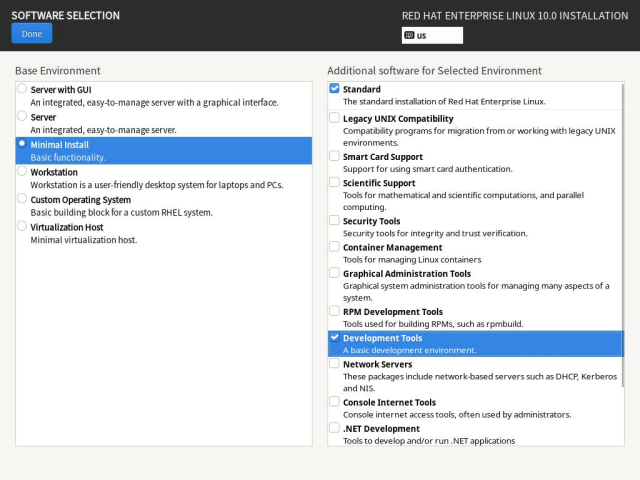Click the keyboard icon beside us

click(409, 35)
